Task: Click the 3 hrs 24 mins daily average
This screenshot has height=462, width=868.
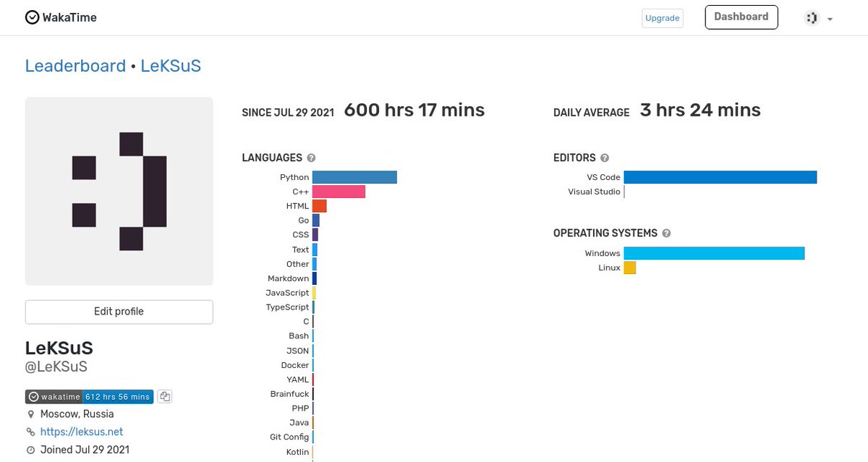Action: [x=700, y=110]
